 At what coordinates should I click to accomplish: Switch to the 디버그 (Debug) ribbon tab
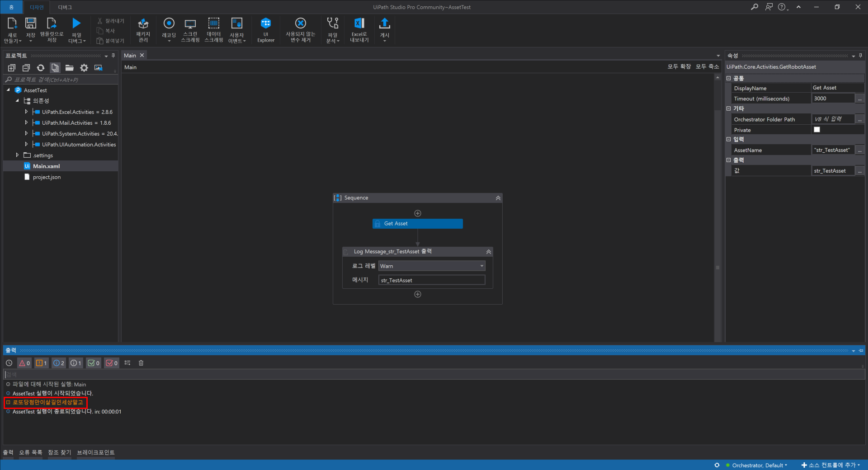point(65,7)
